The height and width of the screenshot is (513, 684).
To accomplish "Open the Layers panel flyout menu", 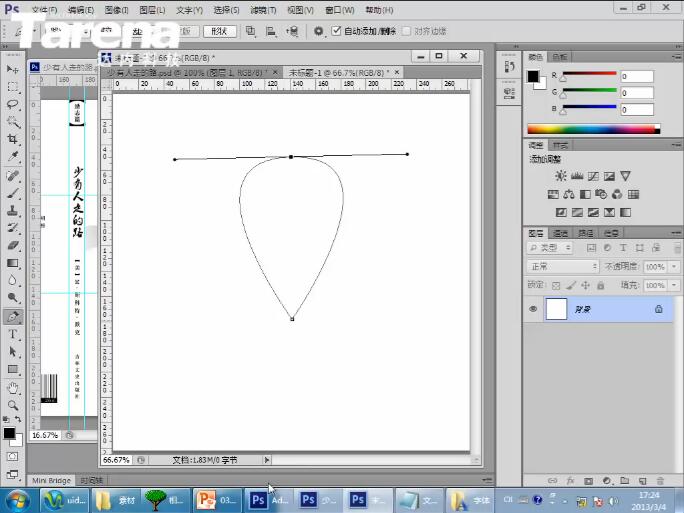I will (677, 233).
